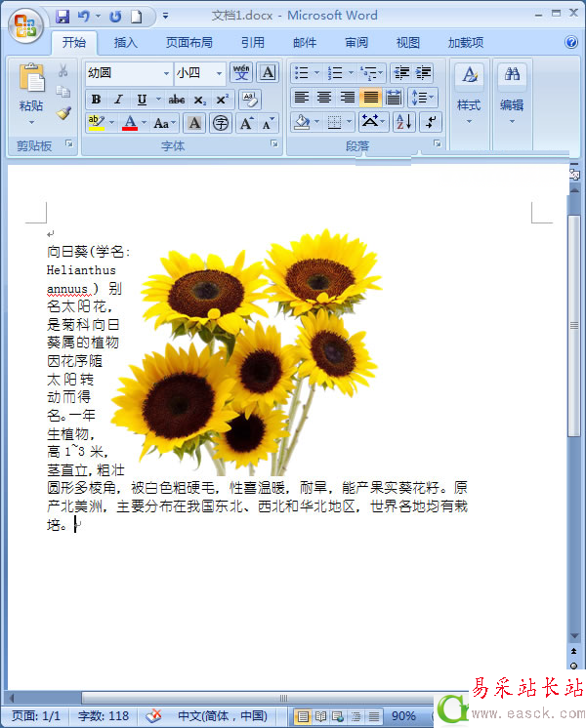586x728 pixels.
Task: Switch to the 插入 tab
Action: (x=125, y=43)
